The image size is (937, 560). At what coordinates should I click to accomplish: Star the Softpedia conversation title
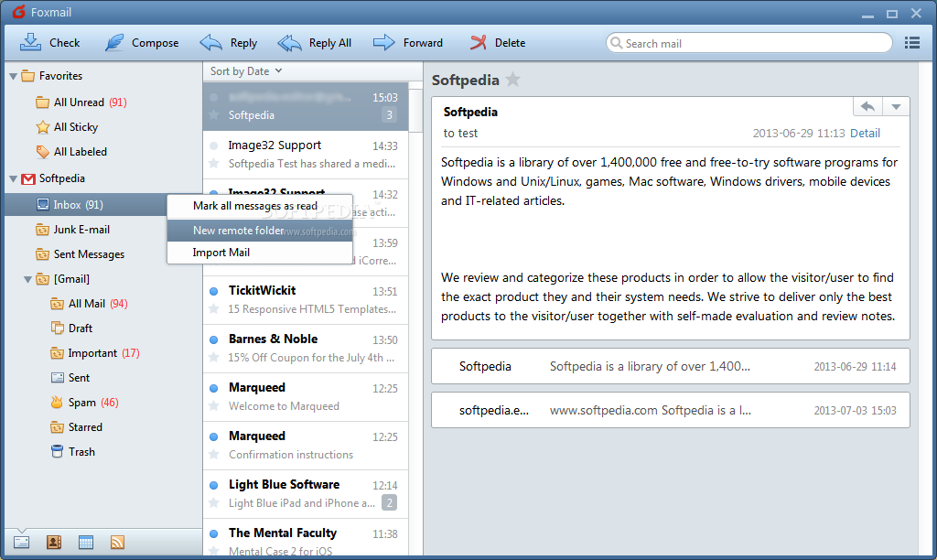(x=512, y=80)
